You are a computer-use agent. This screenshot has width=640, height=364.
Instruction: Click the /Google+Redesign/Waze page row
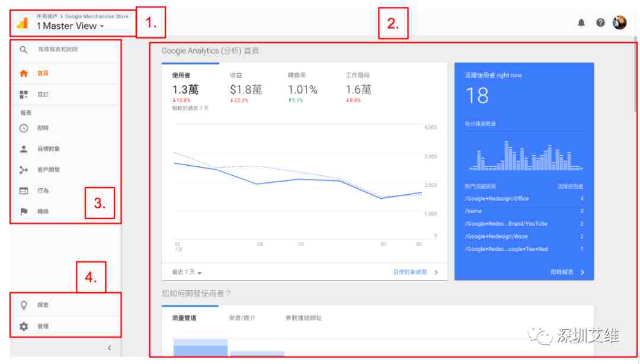click(x=524, y=236)
